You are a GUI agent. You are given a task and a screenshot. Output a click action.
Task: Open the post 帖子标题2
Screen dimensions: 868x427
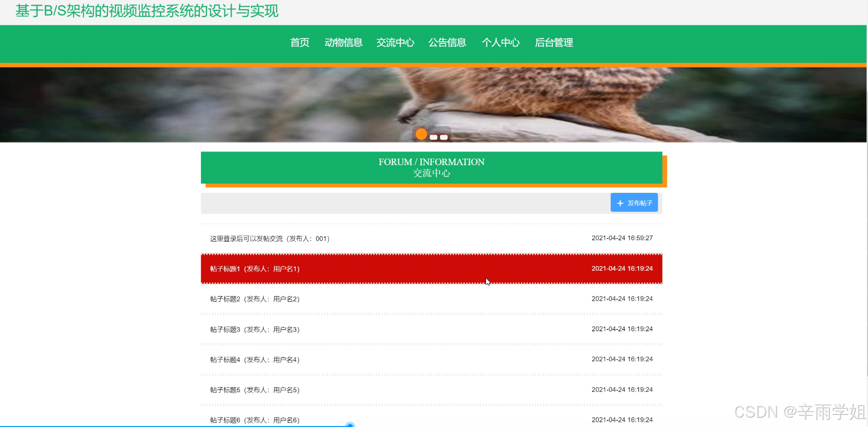point(254,298)
